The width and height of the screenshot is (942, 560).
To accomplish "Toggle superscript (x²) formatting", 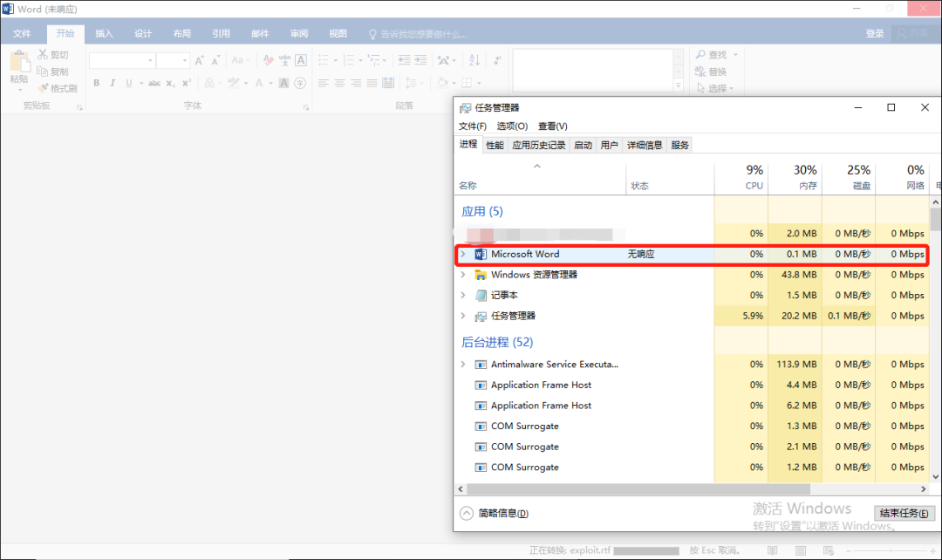I will [185, 84].
